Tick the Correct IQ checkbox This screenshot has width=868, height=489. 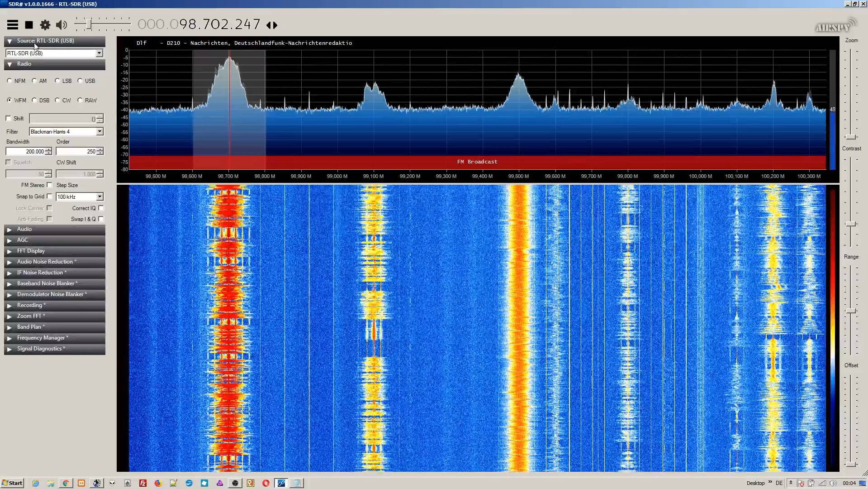tap(101, 208)
